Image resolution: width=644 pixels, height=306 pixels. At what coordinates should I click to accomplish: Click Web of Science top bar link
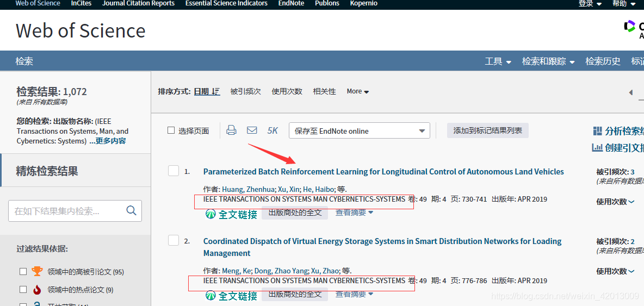tap(38, 3)
